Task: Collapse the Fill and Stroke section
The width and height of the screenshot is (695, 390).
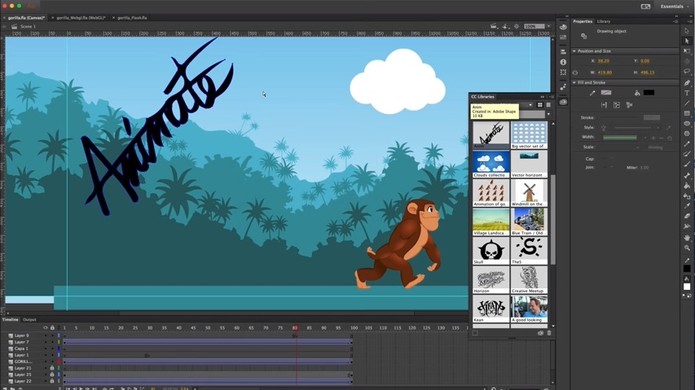Action: (574, 82)
